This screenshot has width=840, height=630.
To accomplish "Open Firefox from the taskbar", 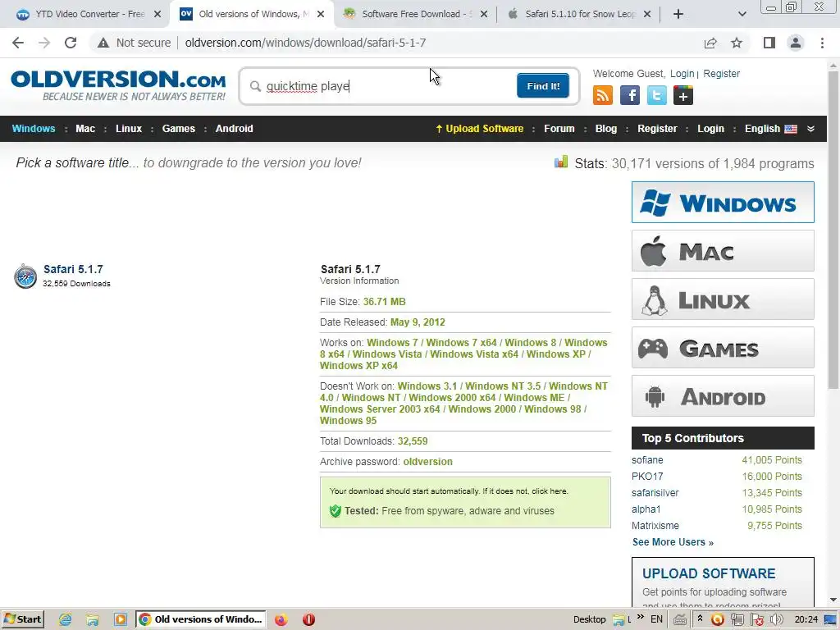I will click(281, 619).
